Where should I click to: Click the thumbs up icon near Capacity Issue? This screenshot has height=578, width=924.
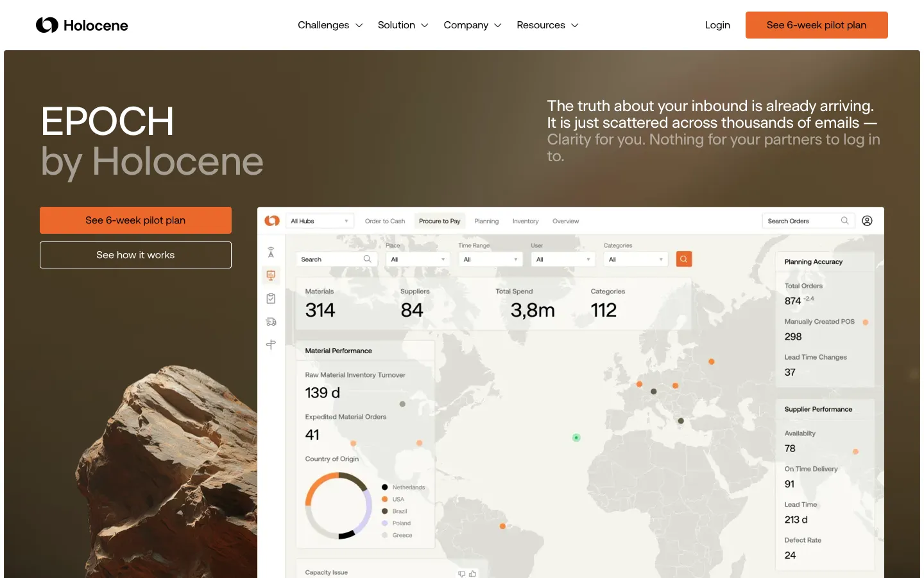(x=472, y=574)
